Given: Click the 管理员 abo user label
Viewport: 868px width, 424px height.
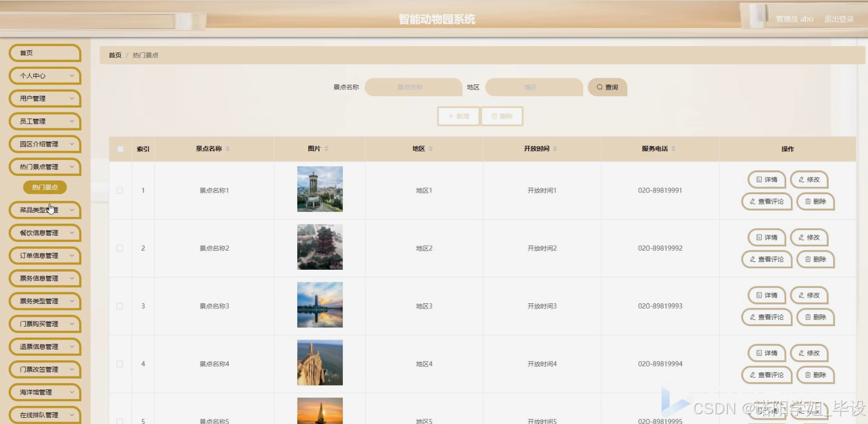Looking at the screenshot, I should pos(794,19).
